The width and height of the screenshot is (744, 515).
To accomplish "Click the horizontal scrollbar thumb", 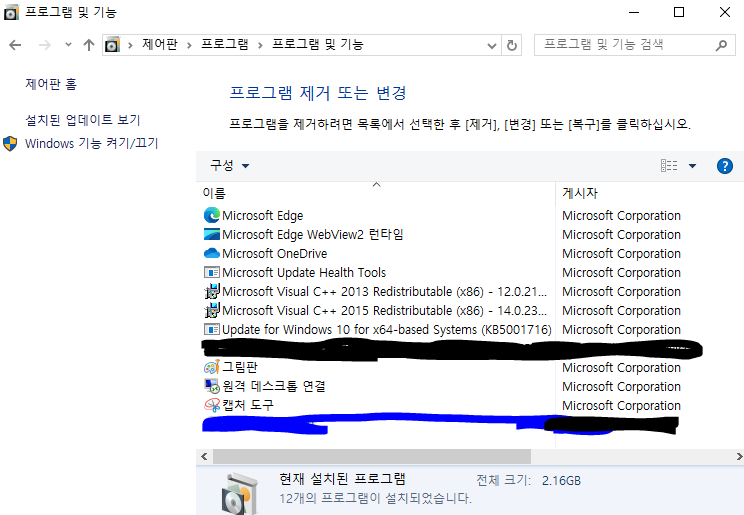I will (372, 457).
